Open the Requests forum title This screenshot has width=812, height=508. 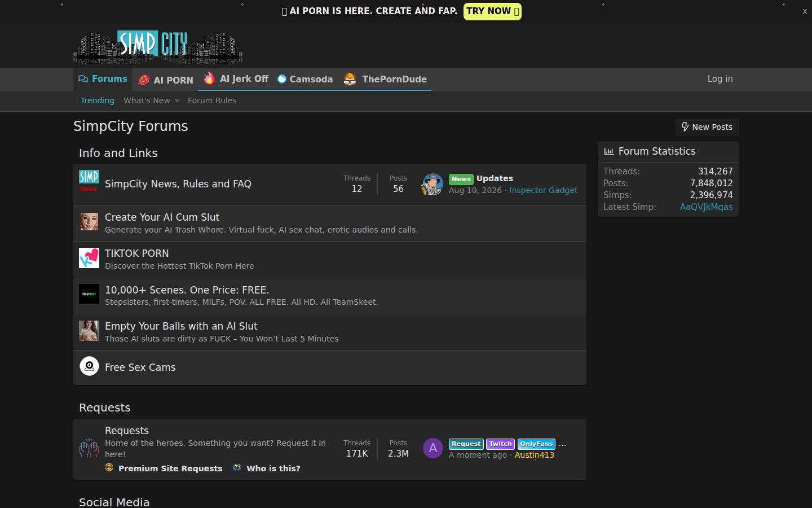pos(127,431)
